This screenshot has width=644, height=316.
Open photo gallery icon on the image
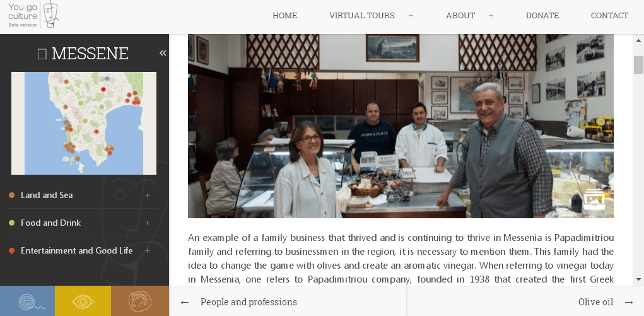(x=594, y=200)
